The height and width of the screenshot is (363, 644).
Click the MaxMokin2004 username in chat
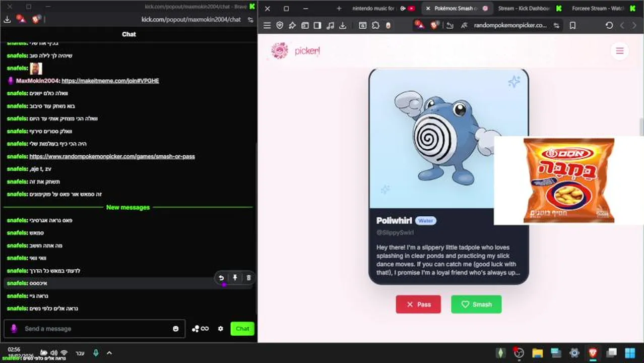[37, 81]
